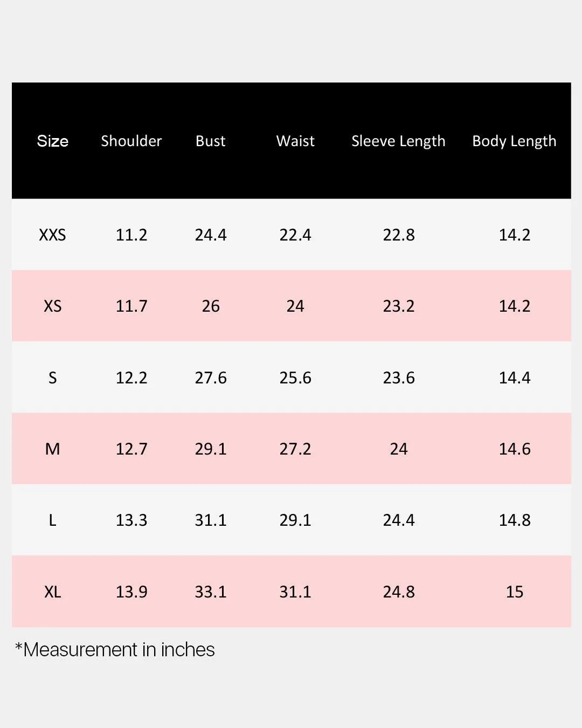Click the Waist column header
Viewport: 582px width, 728px height.
click(x=295, y=141)
